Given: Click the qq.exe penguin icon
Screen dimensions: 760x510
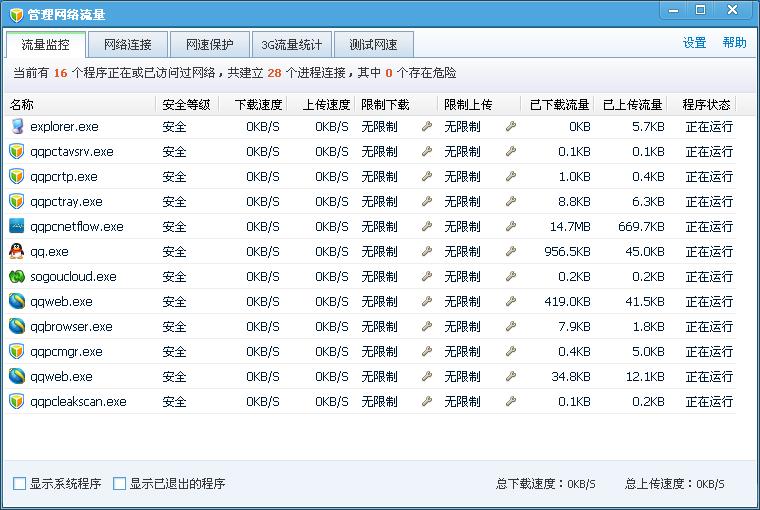Looking at the screenshot, I should 17,252.
